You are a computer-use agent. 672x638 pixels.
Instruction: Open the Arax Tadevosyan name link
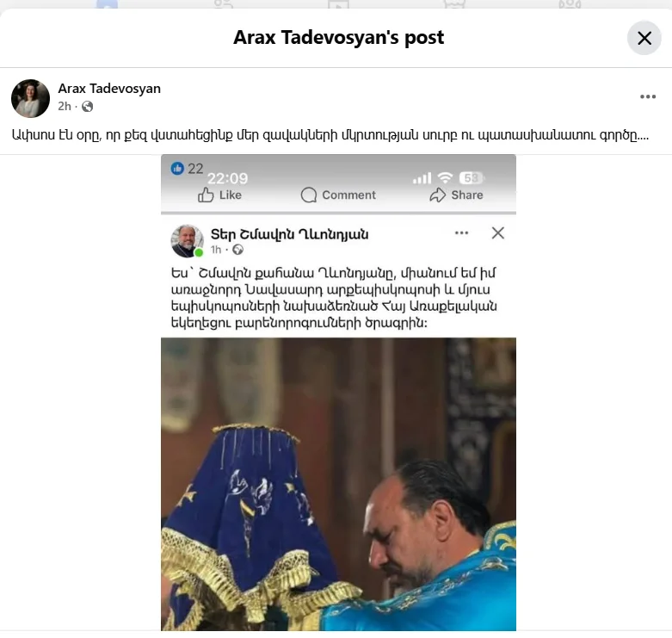(109, 89)
